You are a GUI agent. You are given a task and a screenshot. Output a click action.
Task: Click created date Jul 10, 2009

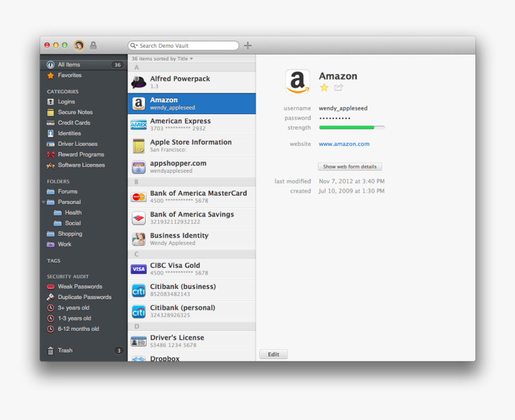(x=352, y=191)
